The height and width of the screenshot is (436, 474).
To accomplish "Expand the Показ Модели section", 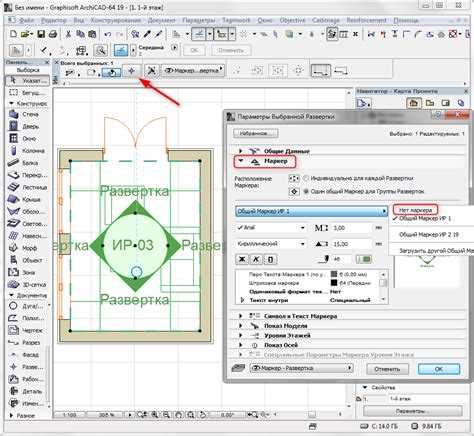I will pyautogui.click(x=241, y=325).
